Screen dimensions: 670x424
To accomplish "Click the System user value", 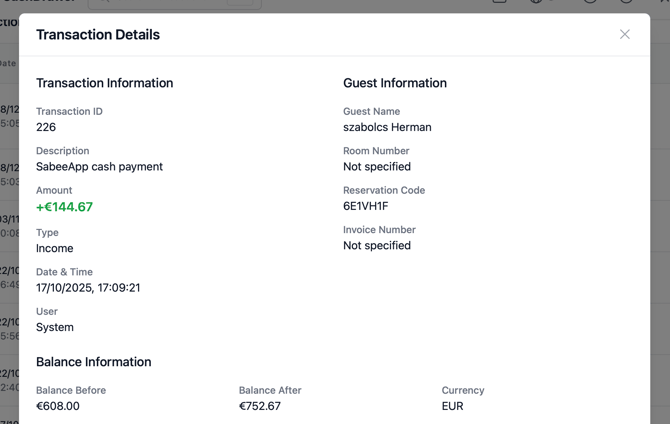I will click(55, 327).
